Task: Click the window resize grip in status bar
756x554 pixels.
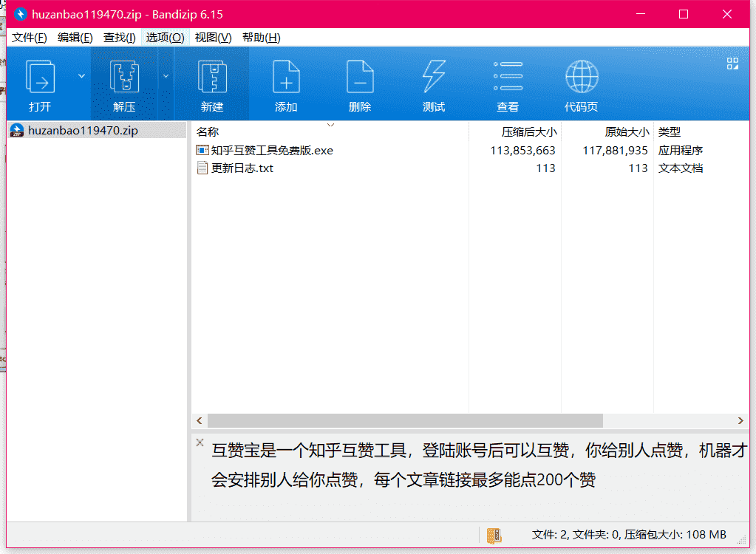Action: 741,541
